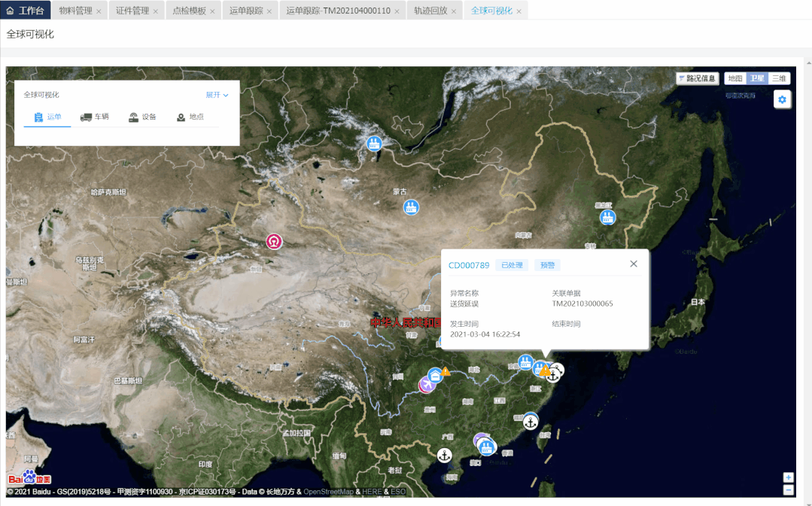812x506 pixels.
Task: Click the anchor port marker near Hainan
Action: [x=445, y=455]
